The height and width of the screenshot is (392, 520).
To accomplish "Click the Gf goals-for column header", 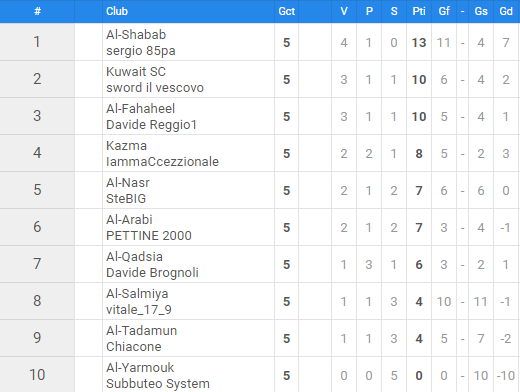I will [x=444, y=11].
